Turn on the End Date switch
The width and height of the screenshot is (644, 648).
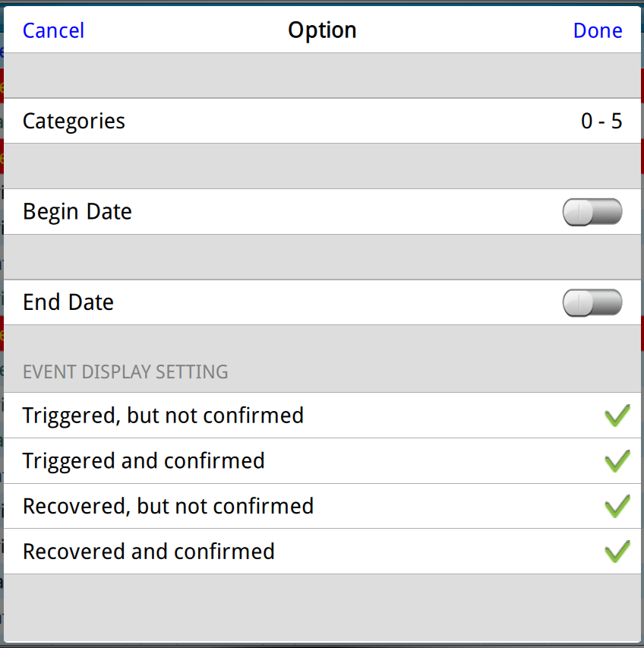(592, 302)
